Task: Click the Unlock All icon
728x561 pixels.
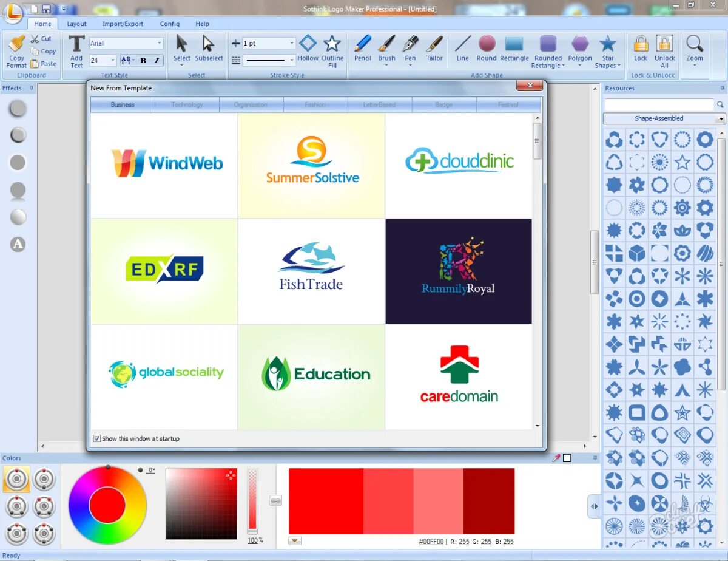Action: point(665,44)
